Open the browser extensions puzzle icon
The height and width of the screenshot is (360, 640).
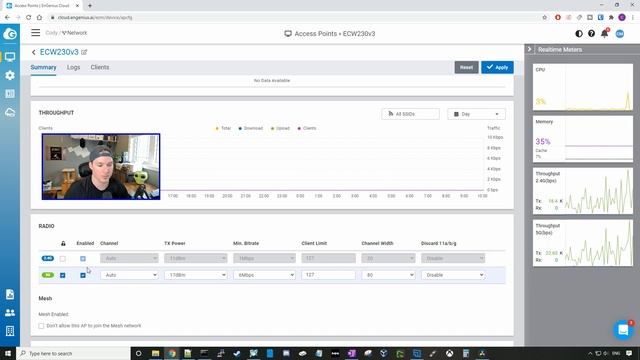611,18
